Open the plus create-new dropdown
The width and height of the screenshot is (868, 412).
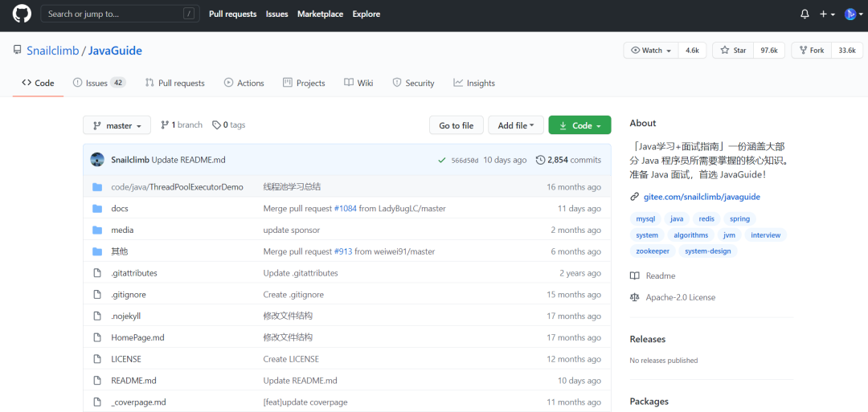tap(827, 14)
